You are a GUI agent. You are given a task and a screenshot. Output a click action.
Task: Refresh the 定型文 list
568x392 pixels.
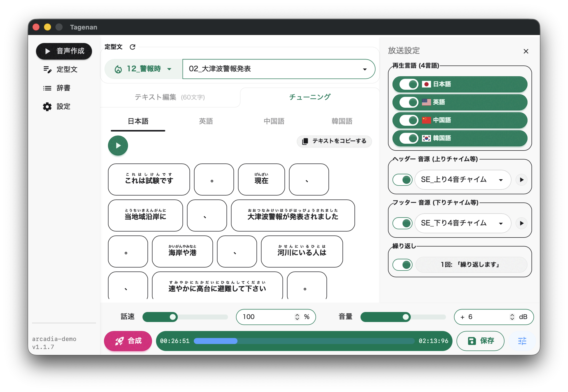click(132, 47)
